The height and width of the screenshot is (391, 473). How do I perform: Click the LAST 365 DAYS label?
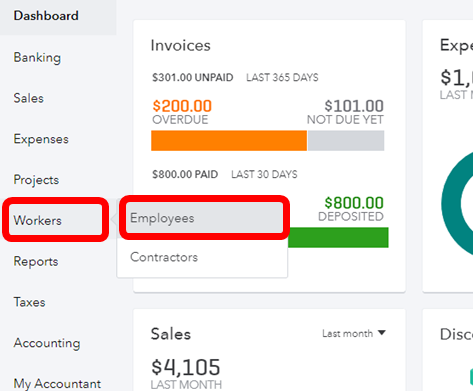[282, 78]
